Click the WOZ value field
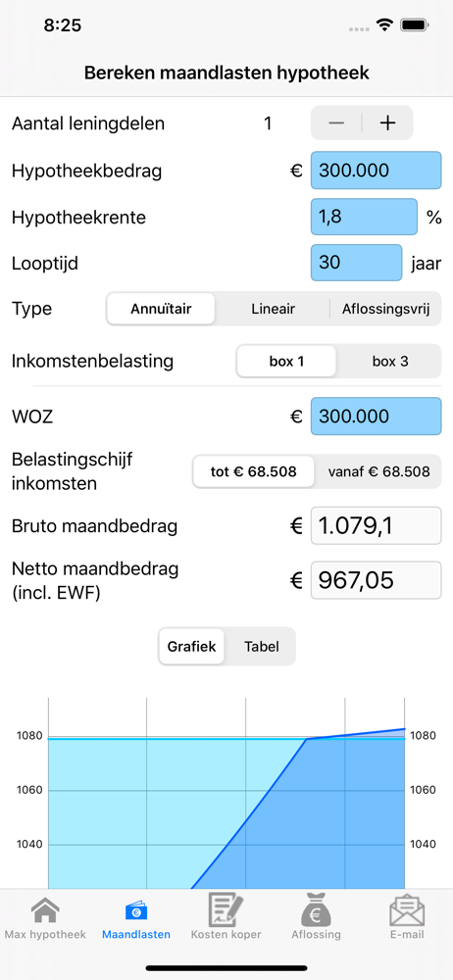 (377, 416)
